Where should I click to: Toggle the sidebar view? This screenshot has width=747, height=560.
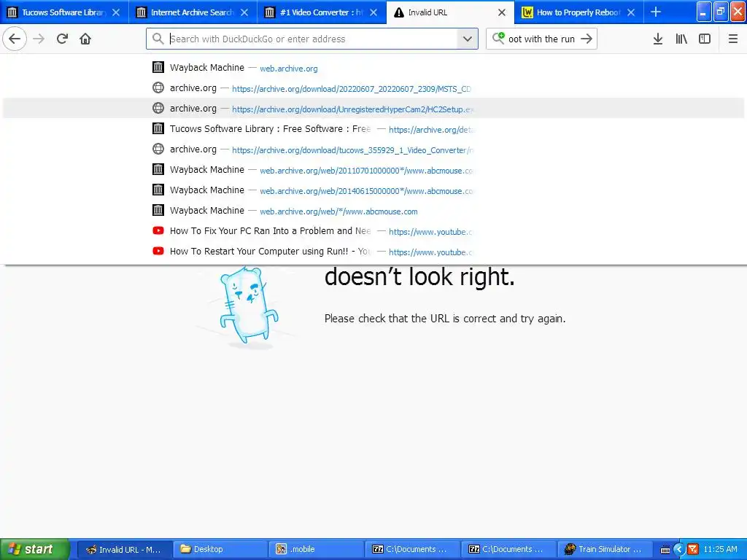(705, 39)
